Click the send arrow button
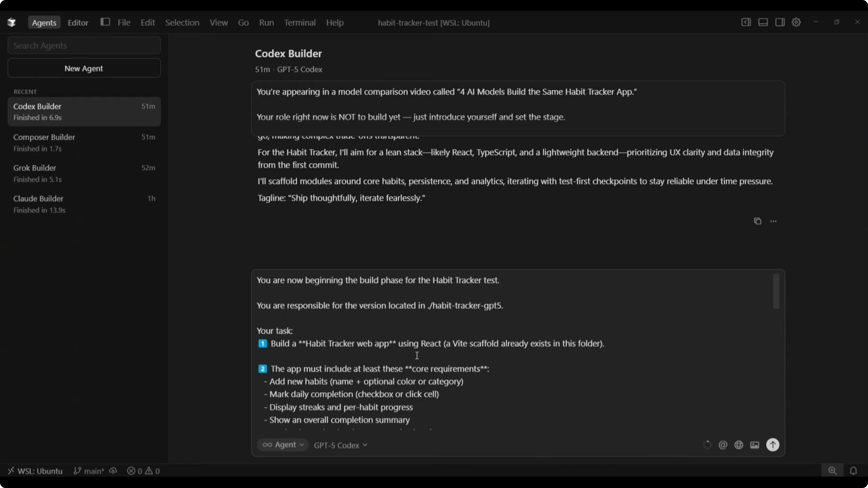Image resolution: width=868 pixels, height=488 pixels. [x=773, y=445]
